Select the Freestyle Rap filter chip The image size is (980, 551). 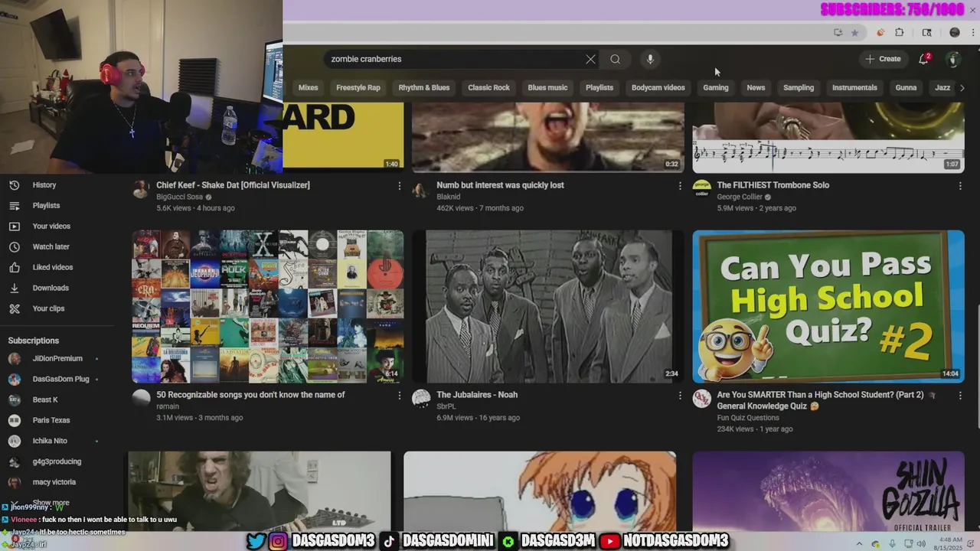(x=358, y=87)
